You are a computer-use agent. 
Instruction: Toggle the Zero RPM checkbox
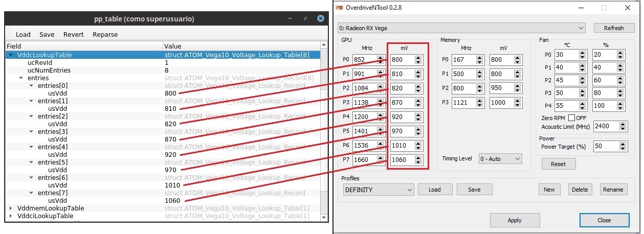pyautogui.click(x=571, y=118)
